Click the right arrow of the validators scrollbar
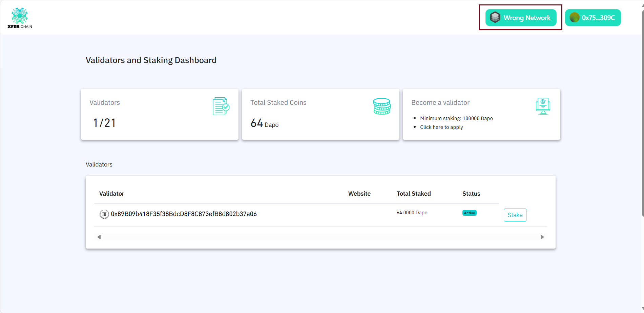Image resolution: width=644 pixels, height=313 pixels. click(542, 237)
